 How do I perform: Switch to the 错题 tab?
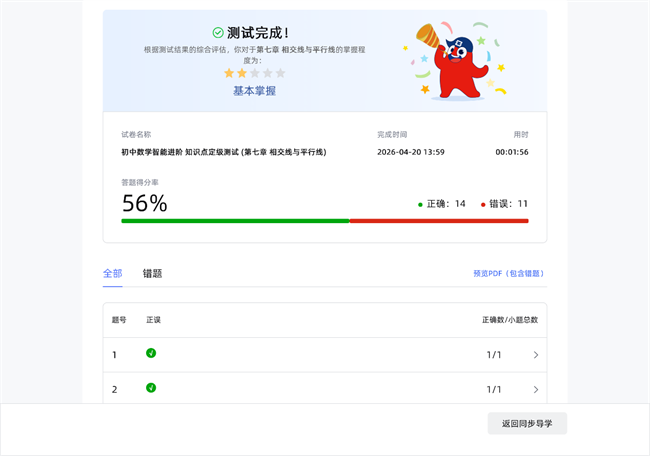152,273
